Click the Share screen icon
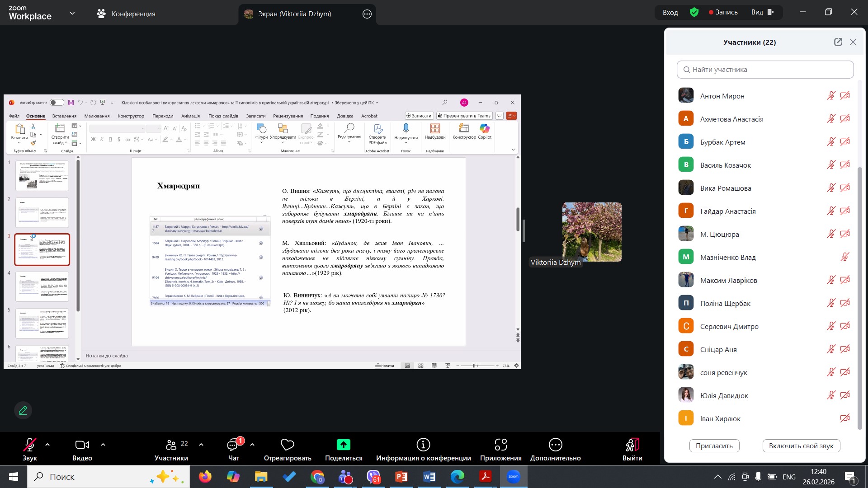868x488 pixels. click(x=344, y=445)
